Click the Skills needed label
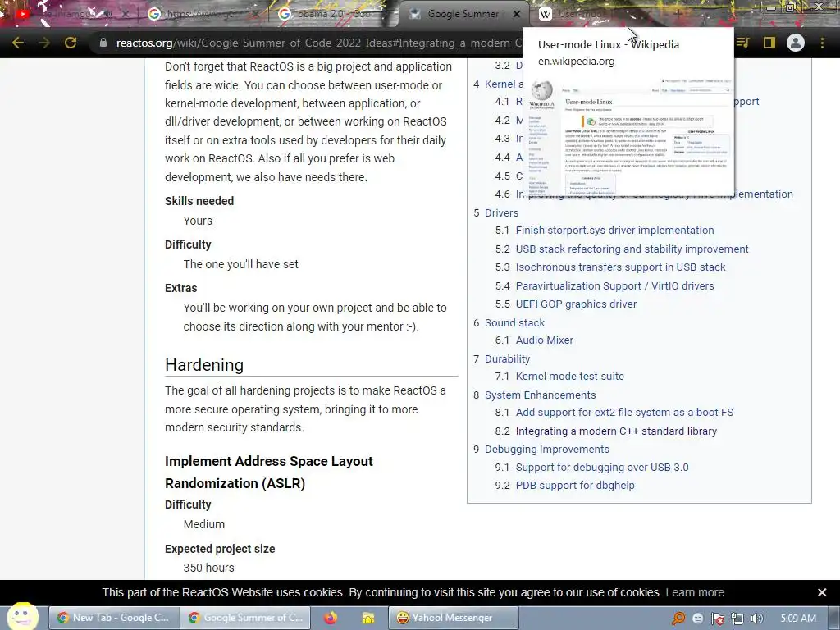The height and width of the screenshot is (630, 840). 199,201
